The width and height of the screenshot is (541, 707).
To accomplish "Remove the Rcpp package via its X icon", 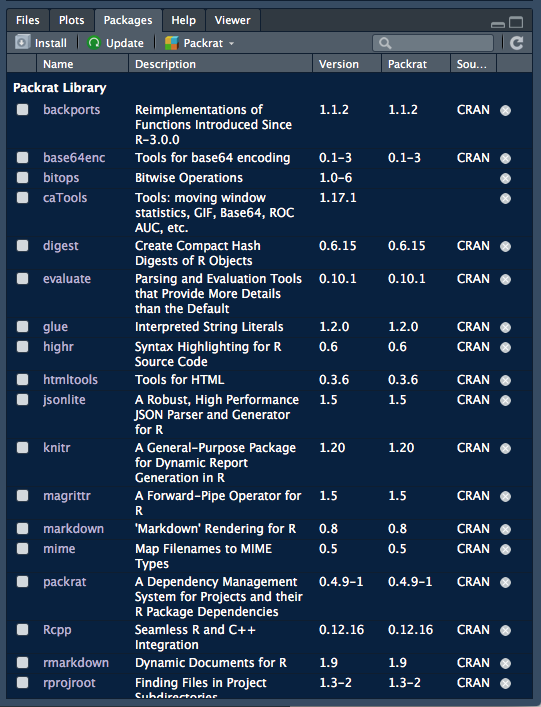I will (x=505, y=630).
